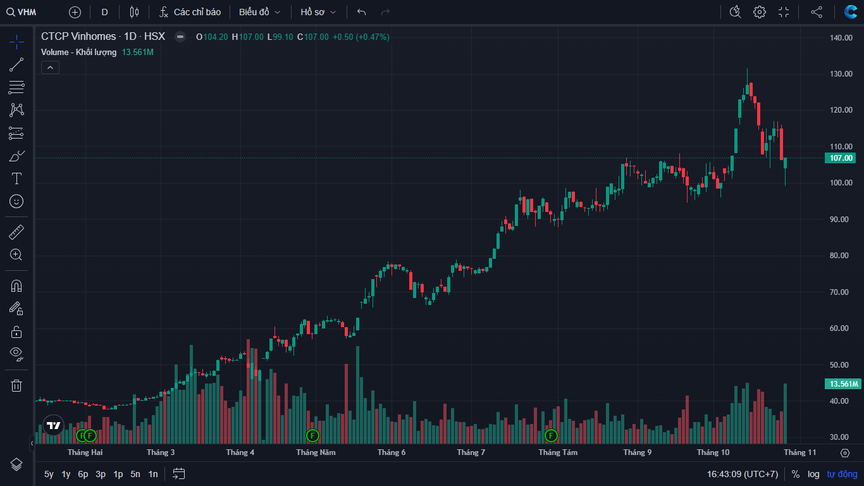Hide all drawings with the eye icon
864x486 pixels.
pos(16,354)
